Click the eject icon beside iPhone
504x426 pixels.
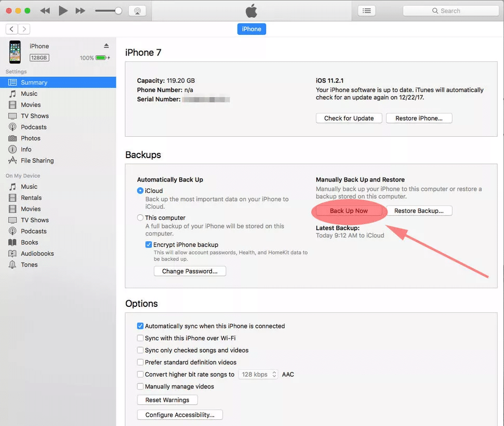pyautogui.click(x=107, y=46)
